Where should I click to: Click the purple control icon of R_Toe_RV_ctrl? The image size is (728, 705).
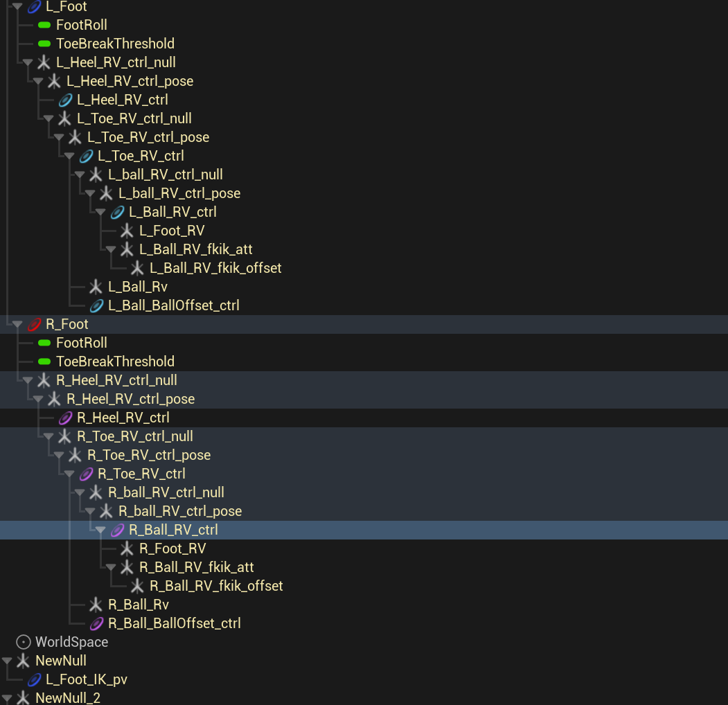pyautogui.click(x=87, y=474)
